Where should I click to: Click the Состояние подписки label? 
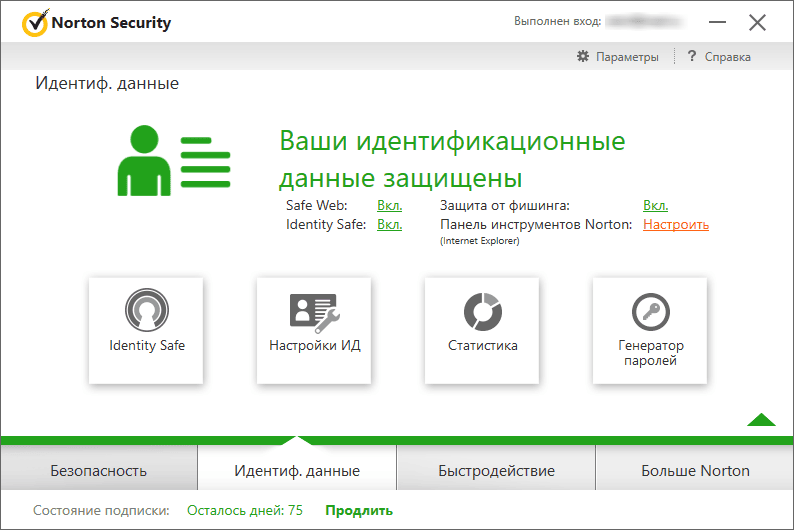point(101,510)
